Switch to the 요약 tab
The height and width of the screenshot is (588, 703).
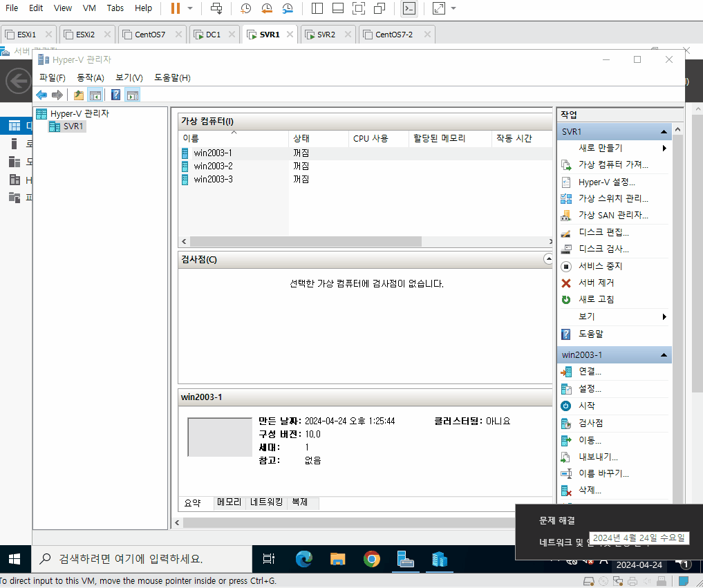coord(193,503)
